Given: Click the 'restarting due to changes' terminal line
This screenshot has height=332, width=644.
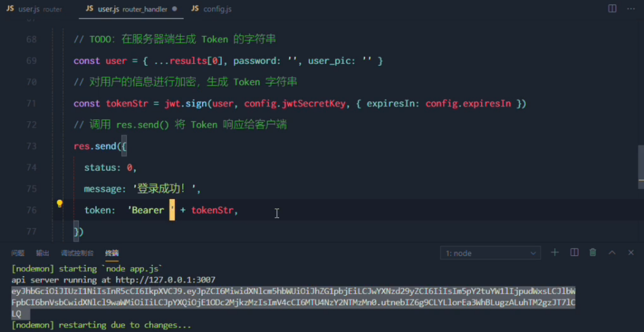Looking at the screenshot, I should pyautogui.click(x=101, y=325).
